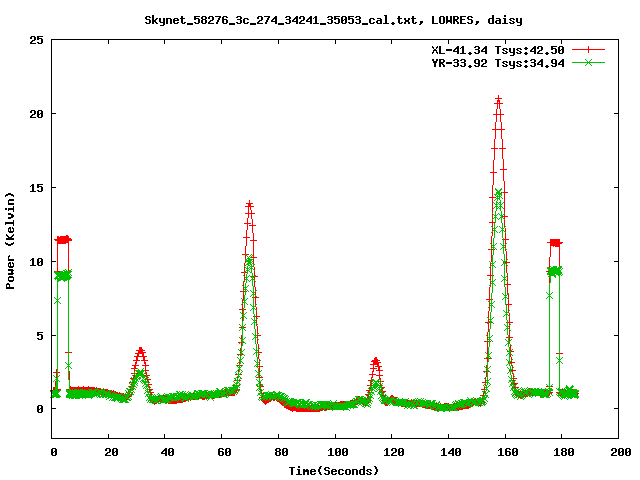Click the Power (Kelvin) y-axis label
Viewport: 640px width, 480px height.
pos(11,239)
